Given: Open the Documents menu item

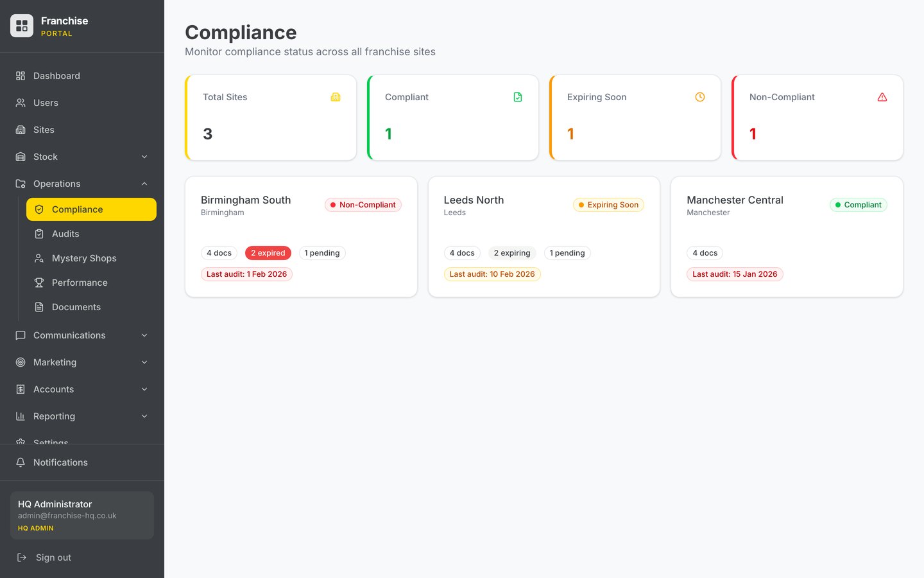Looking at the screenshot, I should tap(91, 307).
